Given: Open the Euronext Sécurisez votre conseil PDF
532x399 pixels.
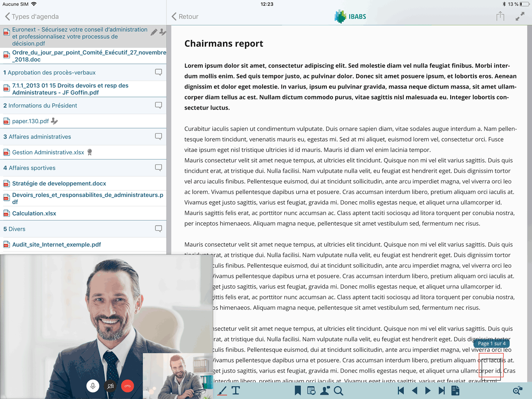Looking at the screenshot, I should point(80,37).
